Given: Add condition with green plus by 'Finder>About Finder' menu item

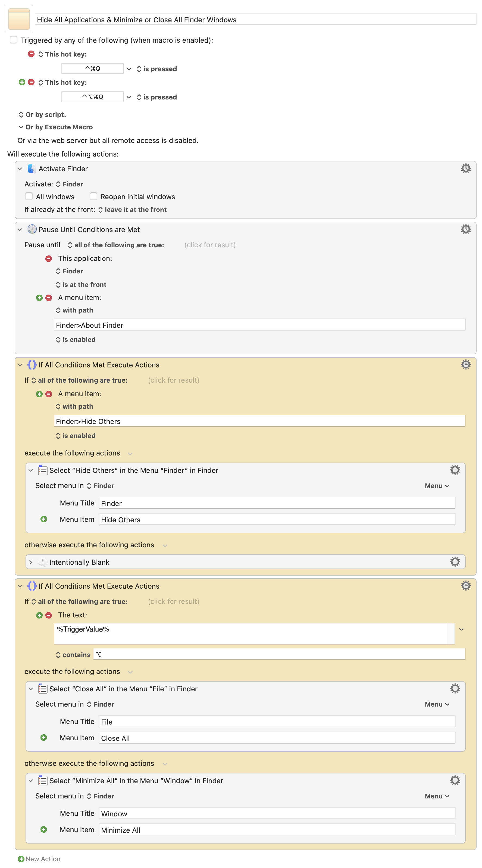Looking at the screenshot, I should (39, 298).
